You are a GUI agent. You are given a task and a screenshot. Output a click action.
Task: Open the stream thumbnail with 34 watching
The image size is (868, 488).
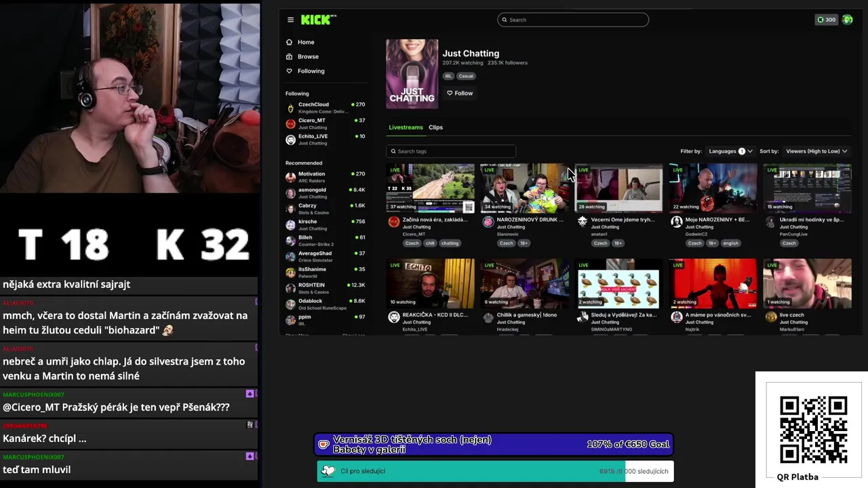click(525, 188)
